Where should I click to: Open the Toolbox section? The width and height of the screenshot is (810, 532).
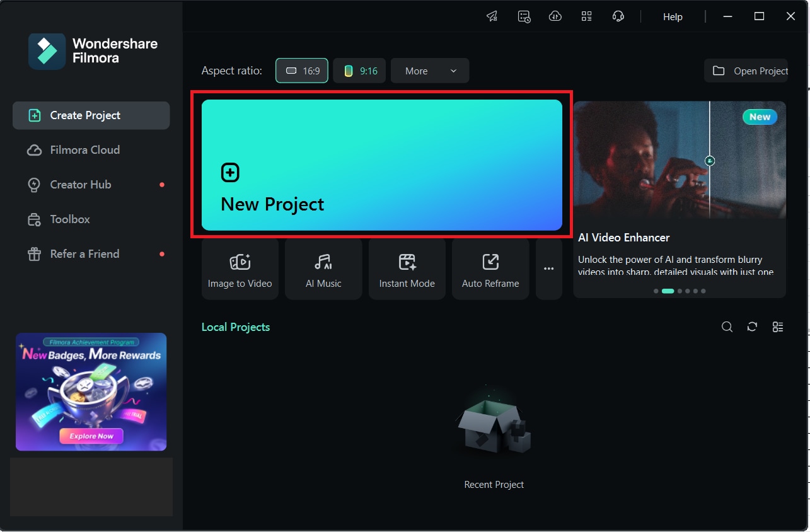tap(91, 219)
